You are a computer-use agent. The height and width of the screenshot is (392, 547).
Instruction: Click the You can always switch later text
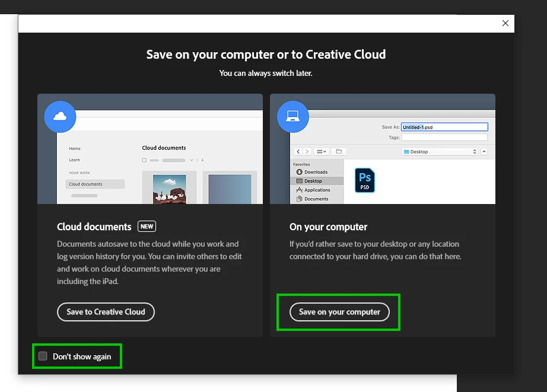click(266, 73)
